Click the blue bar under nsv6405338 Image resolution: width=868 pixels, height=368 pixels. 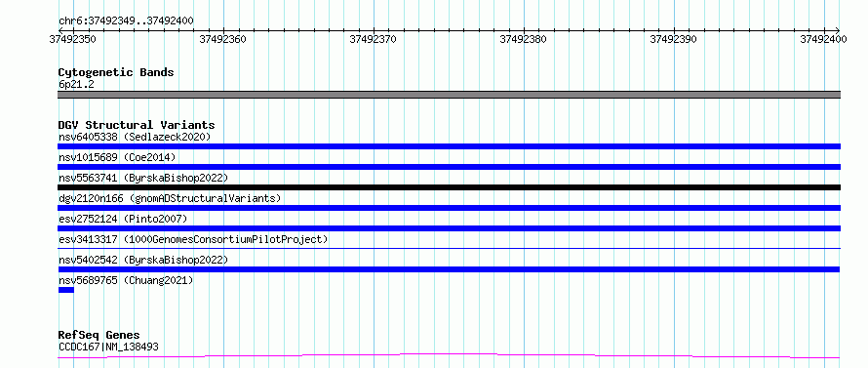(449, 146)
